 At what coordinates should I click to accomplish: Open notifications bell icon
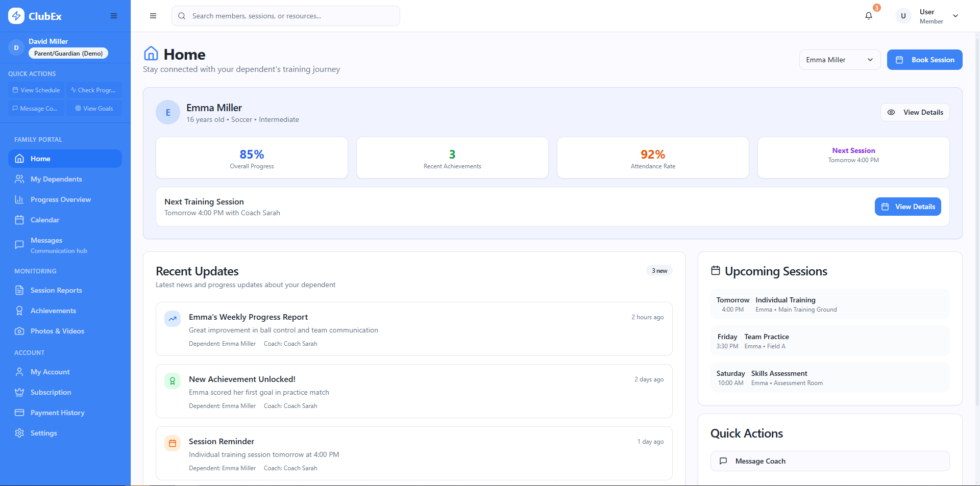point(869,16)
